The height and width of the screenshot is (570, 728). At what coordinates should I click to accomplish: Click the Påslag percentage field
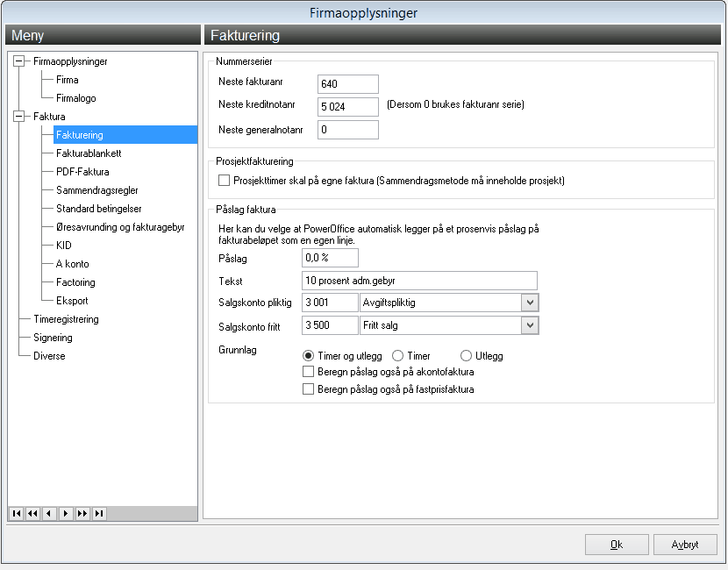tap(330, 258)
